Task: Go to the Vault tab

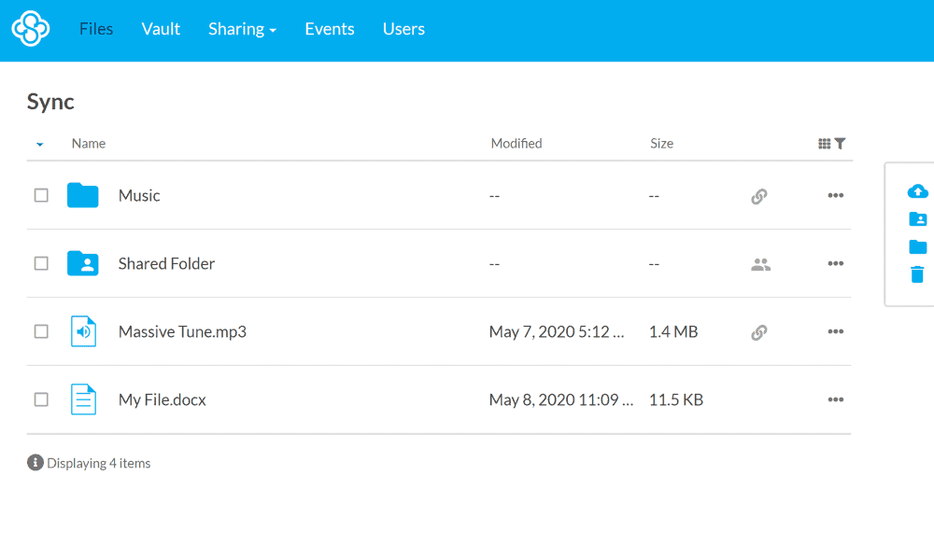Action: click(x=161, y=29)
